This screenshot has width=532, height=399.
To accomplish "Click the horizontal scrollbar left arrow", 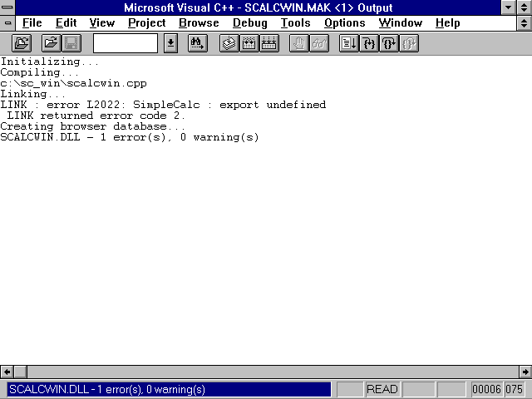I will tap(7, 372).
